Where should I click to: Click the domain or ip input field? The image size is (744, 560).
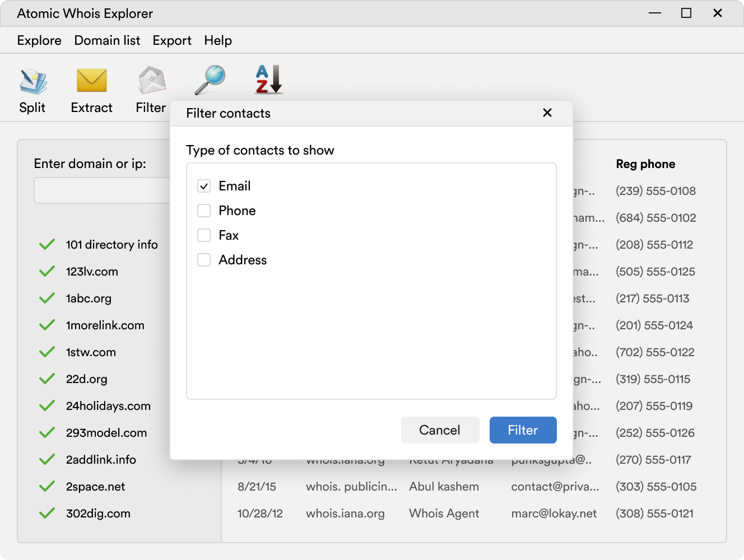102,190
